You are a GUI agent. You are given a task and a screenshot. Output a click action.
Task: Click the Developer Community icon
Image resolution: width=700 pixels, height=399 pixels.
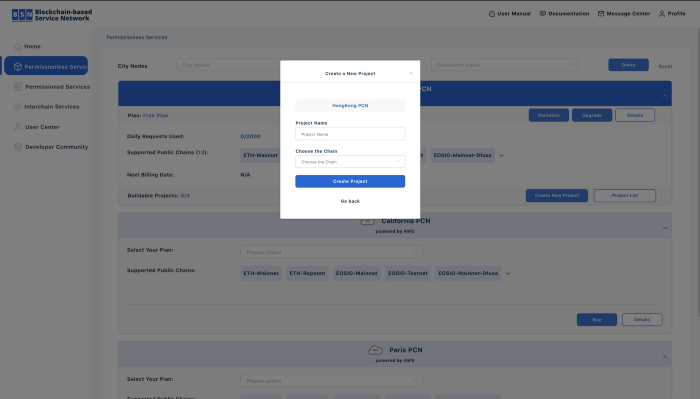[x=18, y=147]
